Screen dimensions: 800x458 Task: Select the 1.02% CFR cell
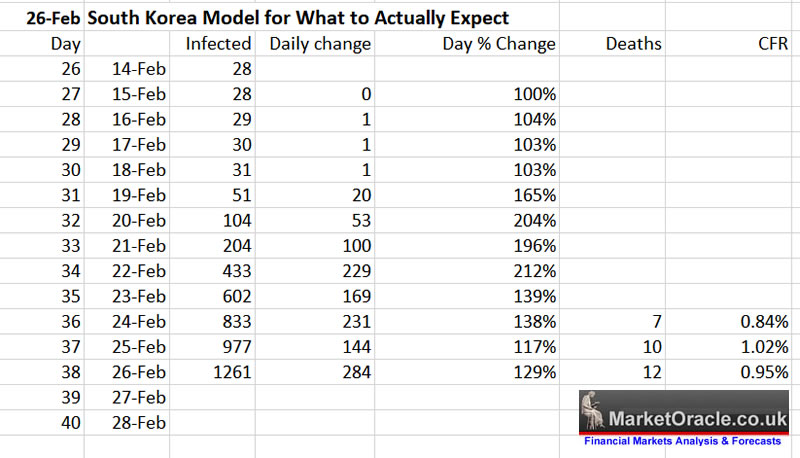(x=762, y=347)
